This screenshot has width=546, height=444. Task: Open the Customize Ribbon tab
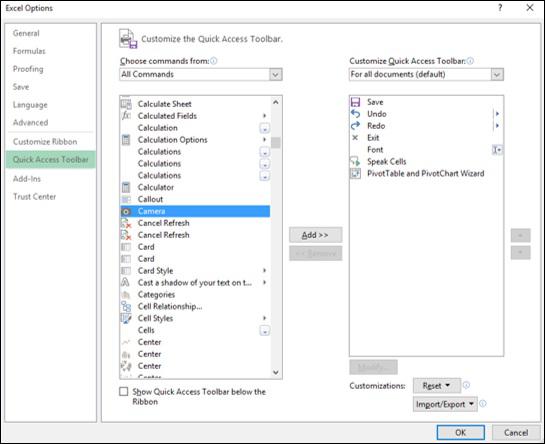coord(45,142)
